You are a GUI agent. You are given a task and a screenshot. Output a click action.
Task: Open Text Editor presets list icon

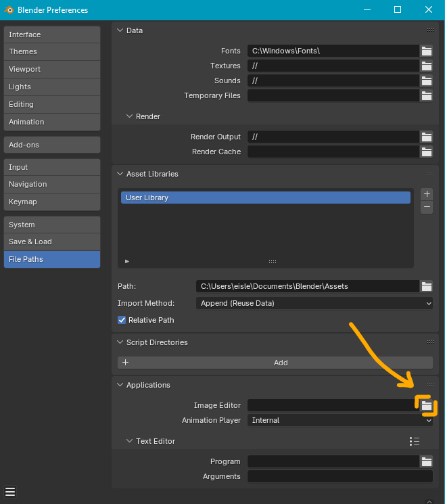click(415, 441)
